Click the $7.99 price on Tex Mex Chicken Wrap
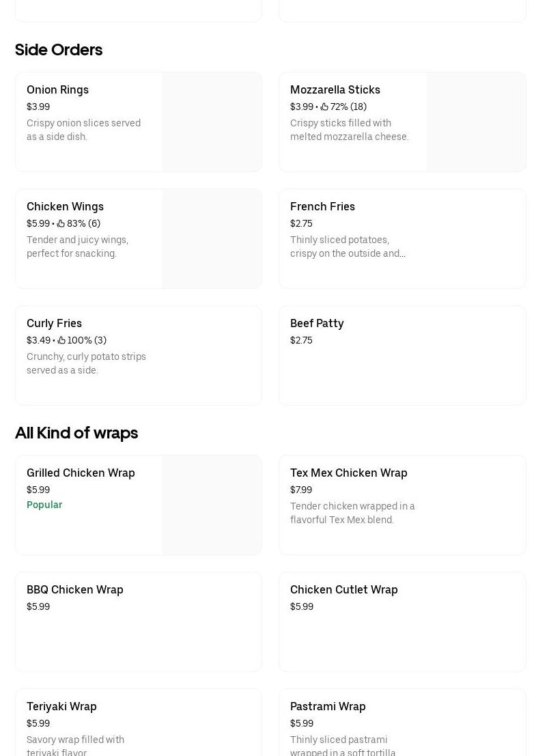This screenshot has width=549, height=756. pos(301,490)
